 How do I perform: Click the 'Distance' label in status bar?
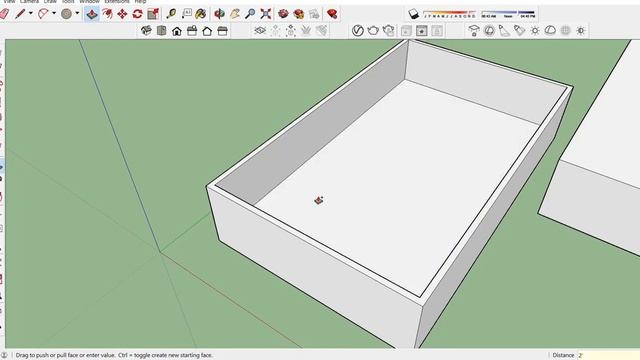coord(563,355)
